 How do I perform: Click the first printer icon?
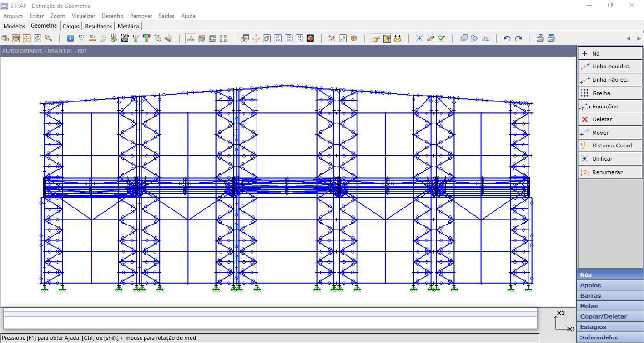point(540,38)
